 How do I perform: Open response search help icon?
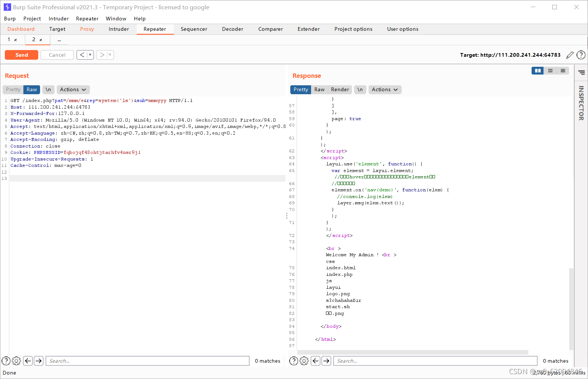(x=293, y=361)
